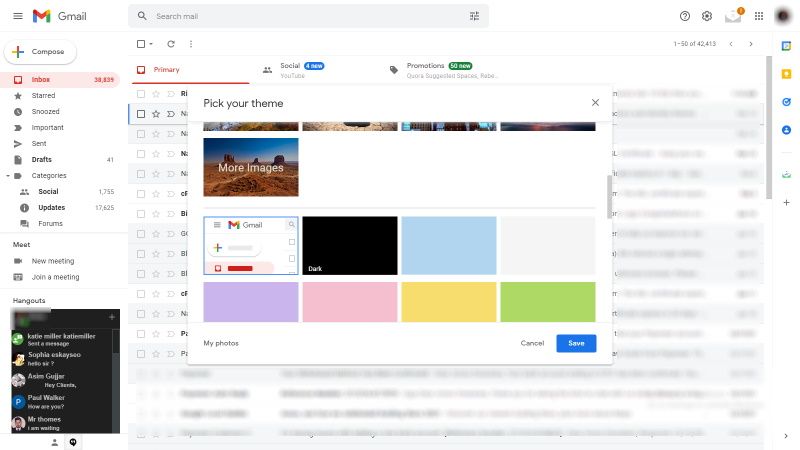Viewport: 800px width, 450px height.
Task: Open Google Tasks side panel icon
Action: click(x=786, y=102)
